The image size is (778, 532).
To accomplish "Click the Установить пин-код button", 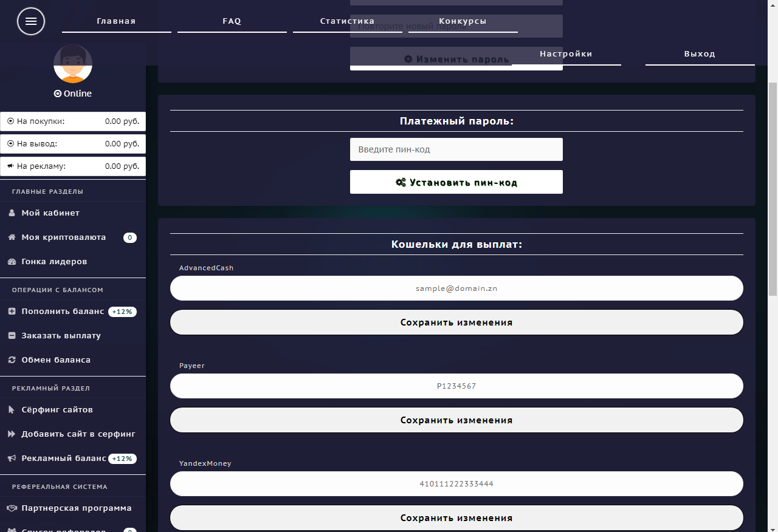I will [x=456, y=182].
